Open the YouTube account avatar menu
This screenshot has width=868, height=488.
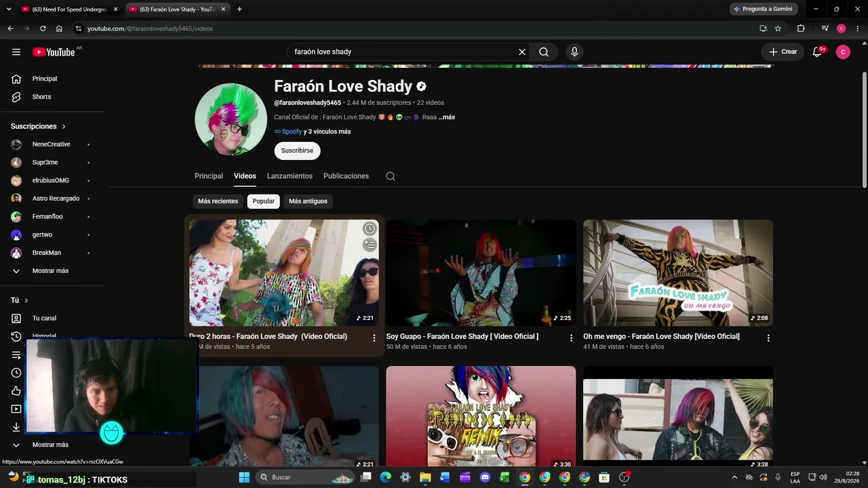(843, 52)
